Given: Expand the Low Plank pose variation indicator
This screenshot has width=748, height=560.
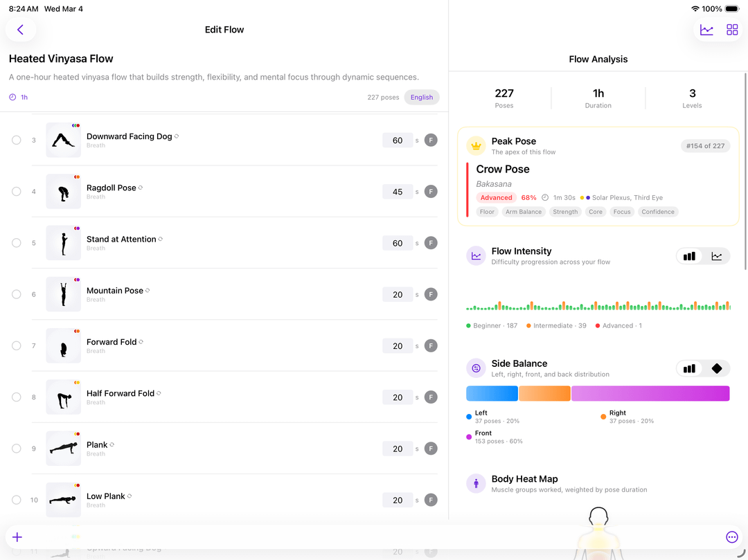Looking at the screenshot, I should (x=130, y=496).
